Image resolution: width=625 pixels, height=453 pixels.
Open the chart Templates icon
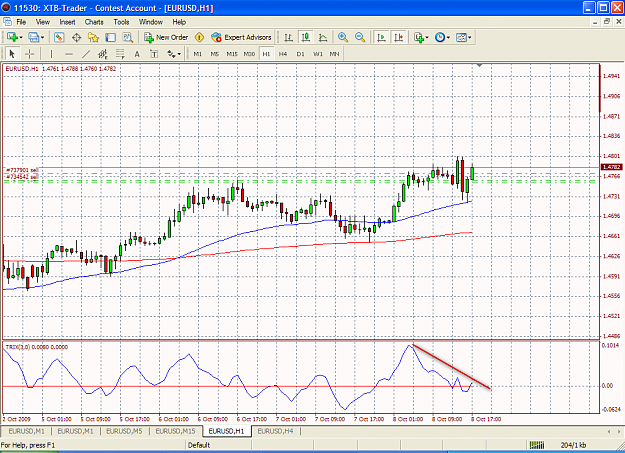(461, 37)
